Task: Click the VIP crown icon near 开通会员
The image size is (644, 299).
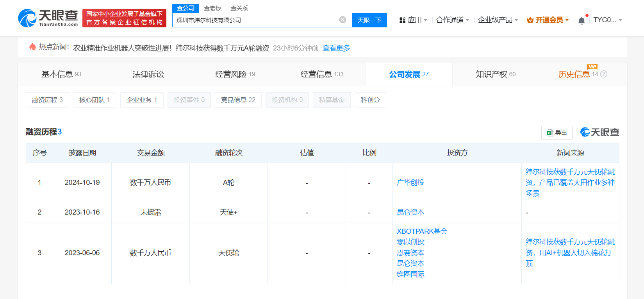Action: pyautogui.click(x=530, y=20)
